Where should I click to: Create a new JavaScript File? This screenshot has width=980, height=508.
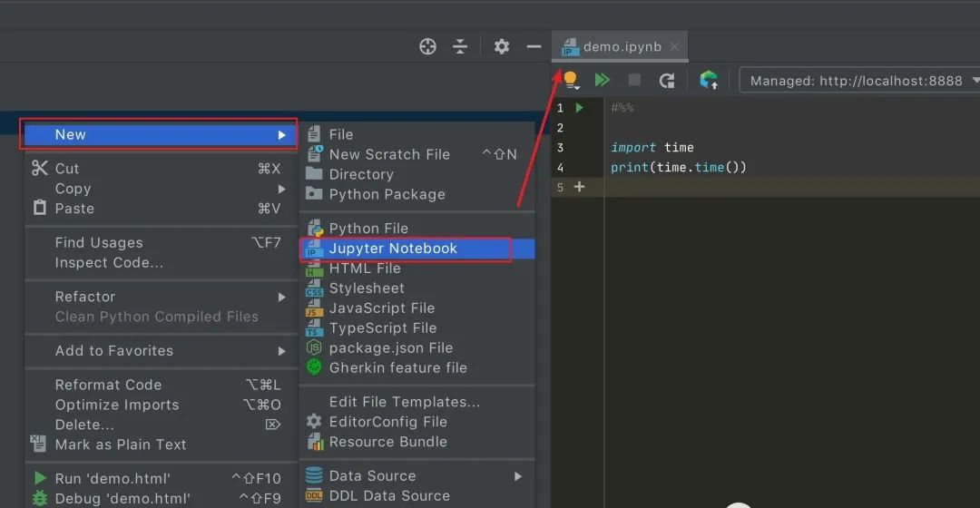coord(416,308)
